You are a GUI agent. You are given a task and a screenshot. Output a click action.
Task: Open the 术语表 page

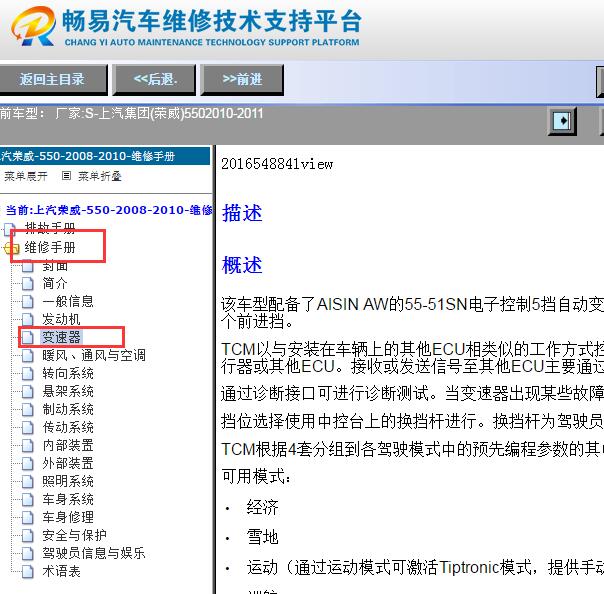tap(61, 571)
